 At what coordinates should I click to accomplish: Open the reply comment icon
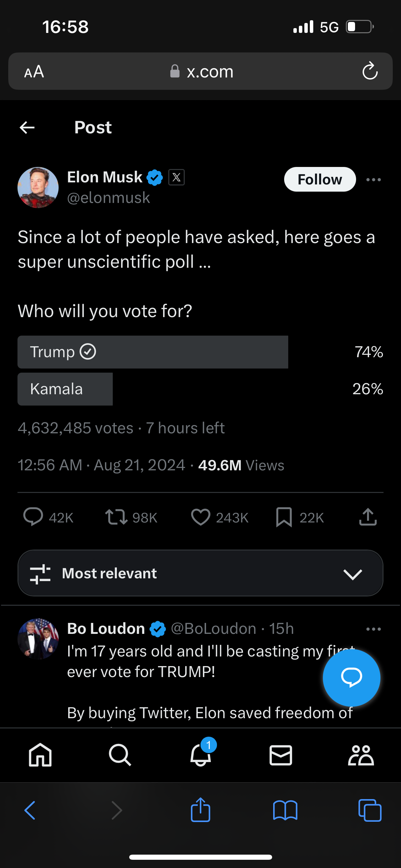tap(33, 517)
